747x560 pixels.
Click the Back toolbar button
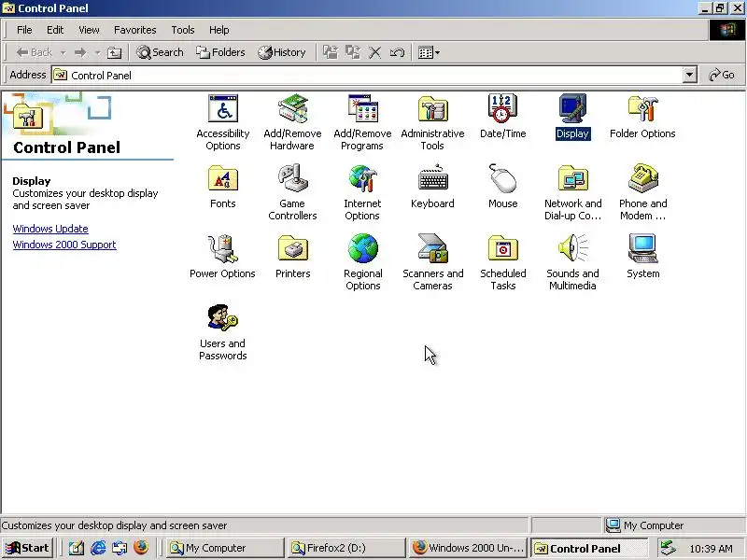tap(34, 52)
